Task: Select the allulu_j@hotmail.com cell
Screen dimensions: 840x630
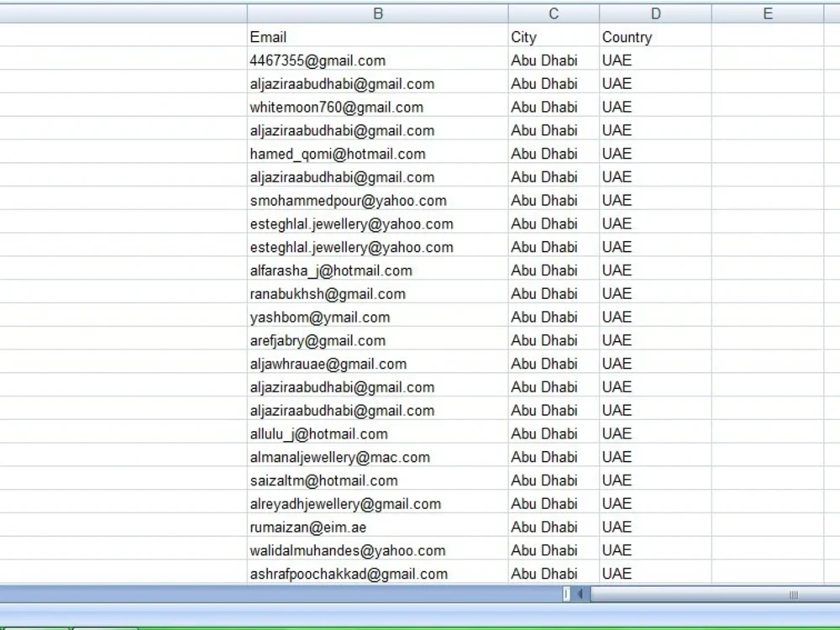Action: point(378,434)
